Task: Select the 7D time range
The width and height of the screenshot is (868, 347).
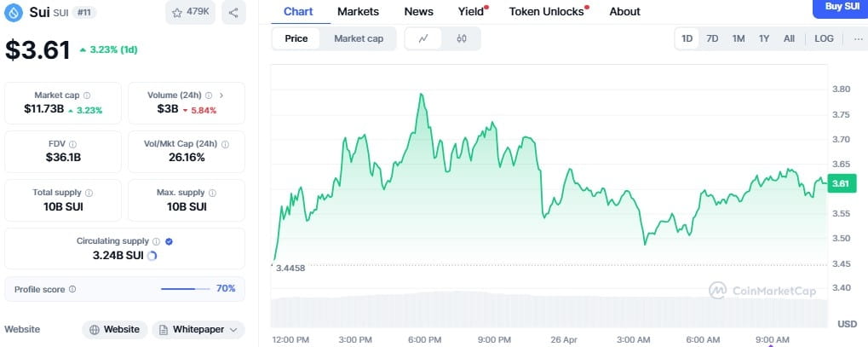Action: click(712, 38)
